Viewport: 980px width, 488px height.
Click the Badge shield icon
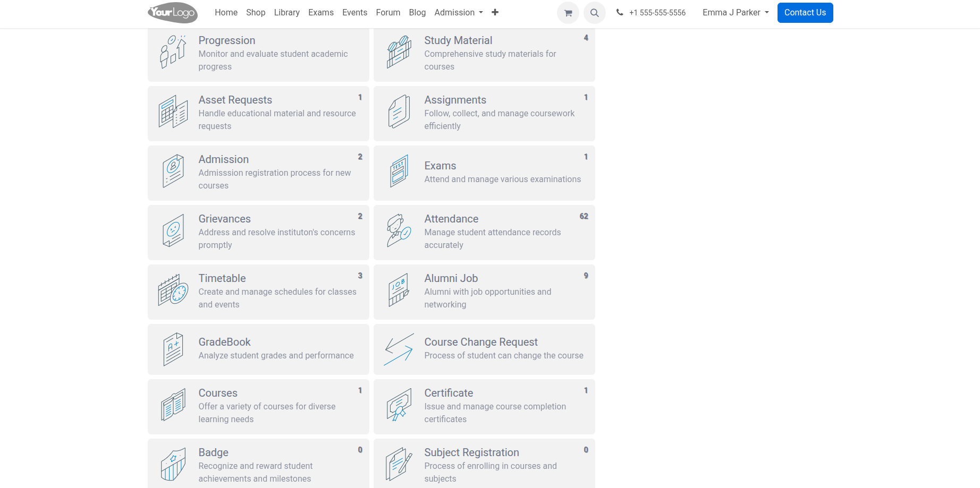(173, 464)
